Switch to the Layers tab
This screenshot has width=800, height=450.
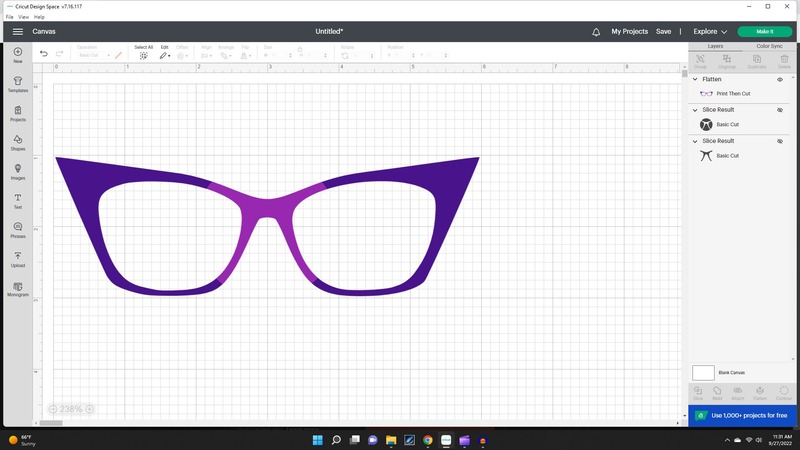click(715, 46)
